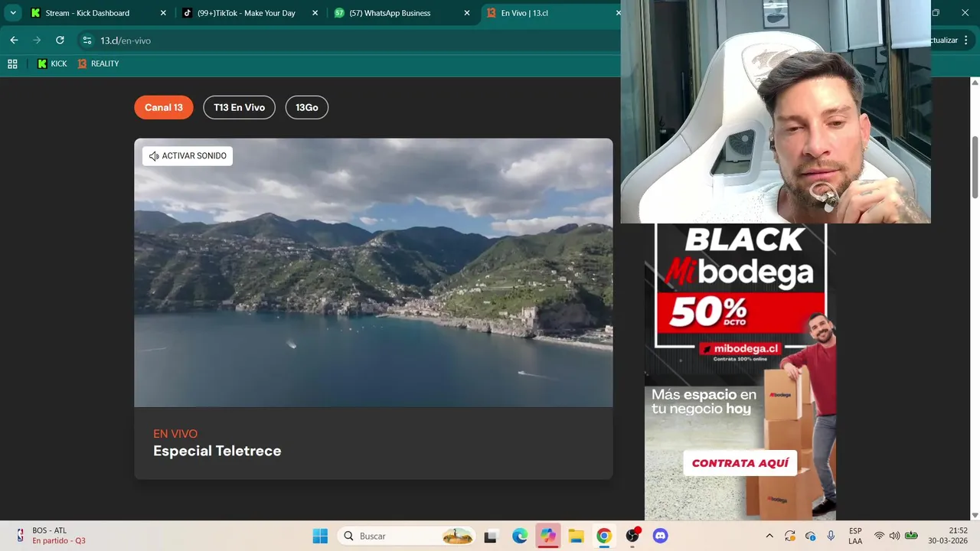Viewport: 980px width, 551px height.
Task: Expand the browser tab search dropdown
Action: [x=13, y=13]
